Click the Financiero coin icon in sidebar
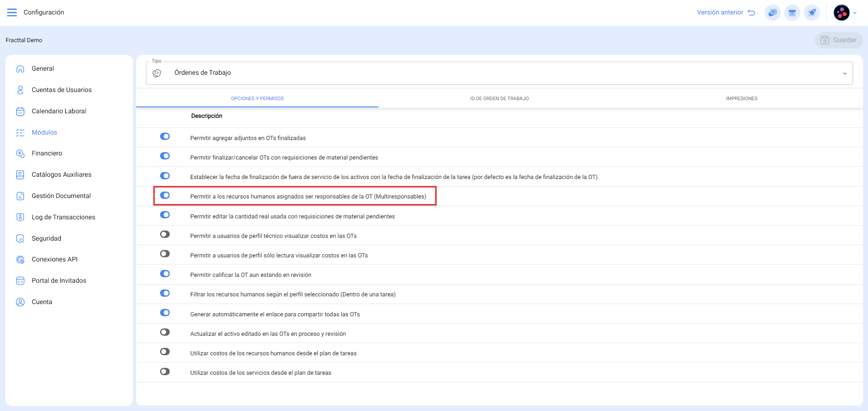 tap(20, 154)
